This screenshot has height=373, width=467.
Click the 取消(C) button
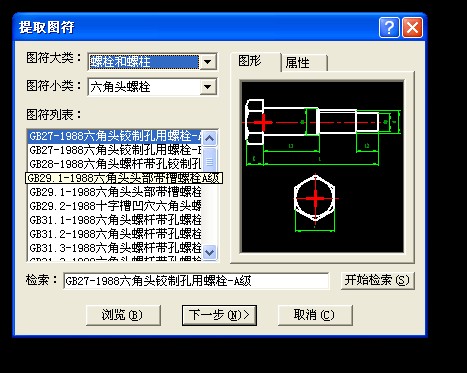tap(314, 315)
